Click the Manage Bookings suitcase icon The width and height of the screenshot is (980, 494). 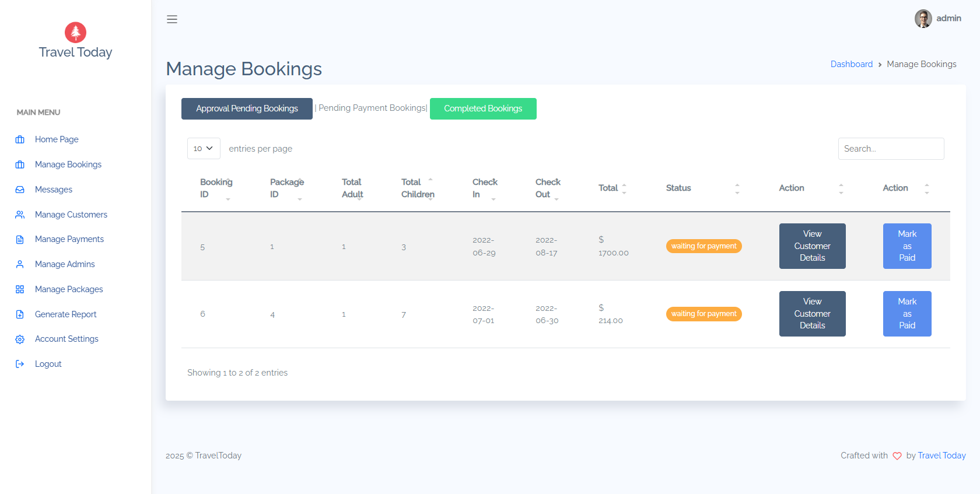[x=20, y=164]
